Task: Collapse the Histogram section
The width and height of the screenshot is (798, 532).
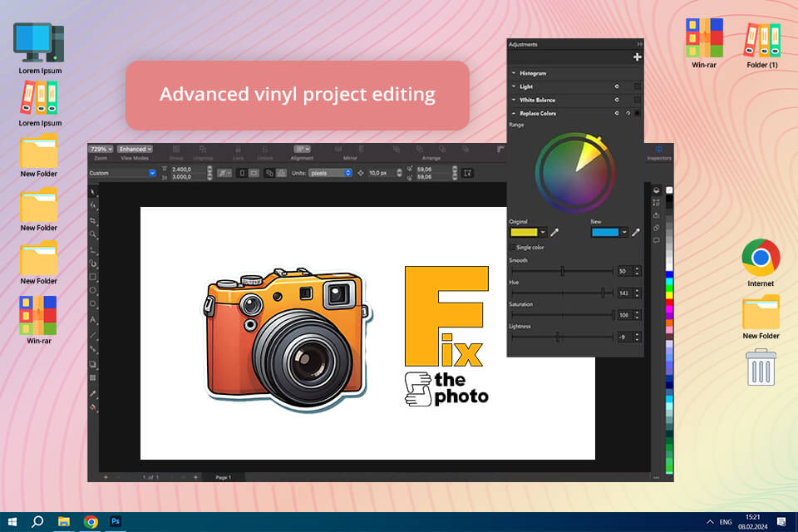Action: (x=514, y=73)
